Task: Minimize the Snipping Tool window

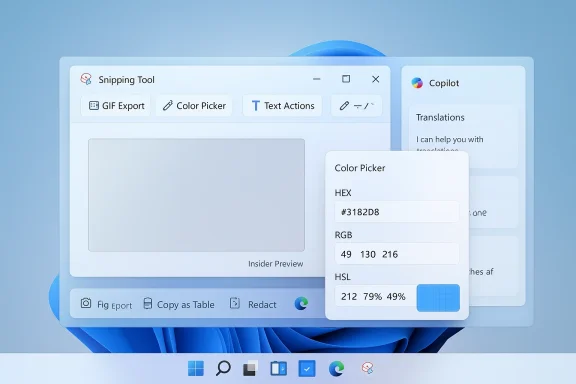Action: [316, 79]
